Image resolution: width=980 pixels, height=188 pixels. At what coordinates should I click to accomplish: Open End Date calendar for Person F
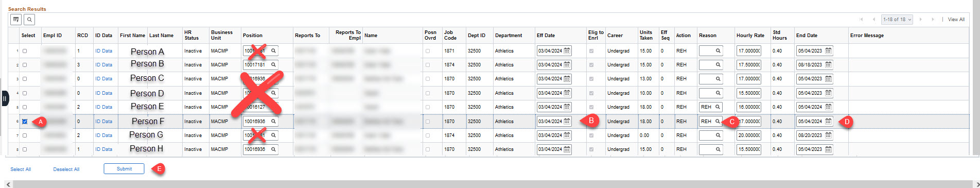pos(828,122)
